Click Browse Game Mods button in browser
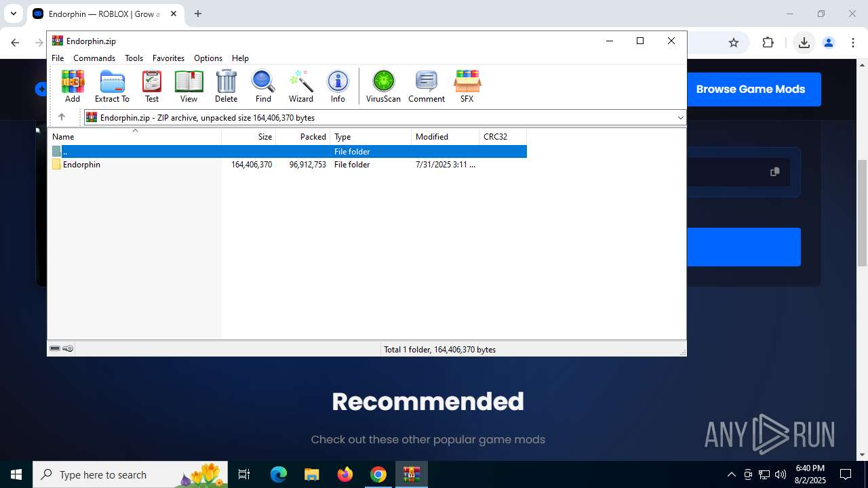 (x=751, y=89)
